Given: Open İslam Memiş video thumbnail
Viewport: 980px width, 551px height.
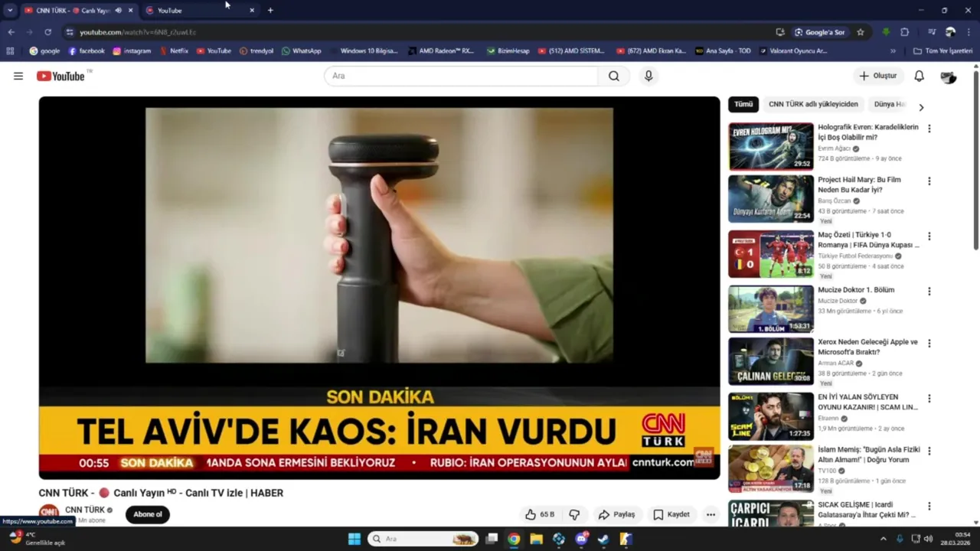Looking at the screenshot, I should [x=771, y=468].
